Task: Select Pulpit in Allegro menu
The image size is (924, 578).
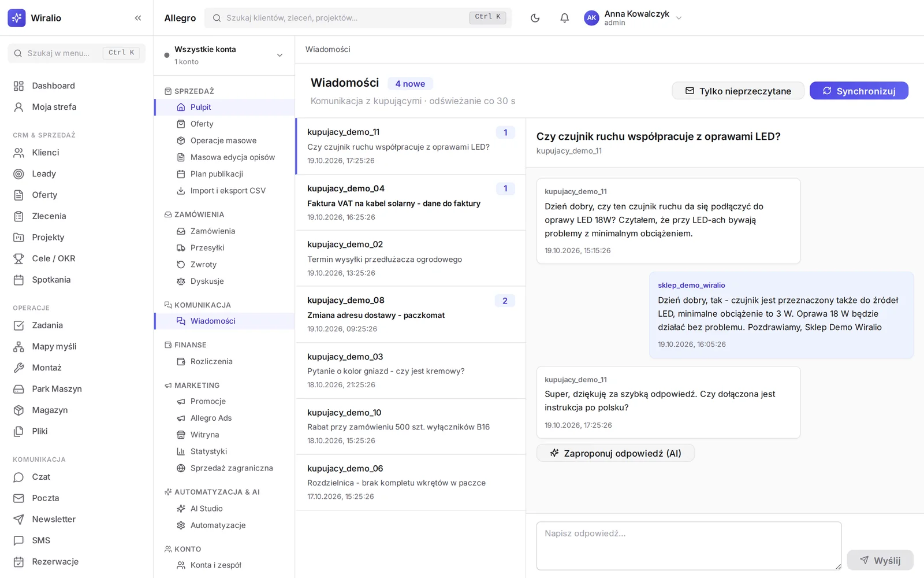Action: click(x=225, y=107)
